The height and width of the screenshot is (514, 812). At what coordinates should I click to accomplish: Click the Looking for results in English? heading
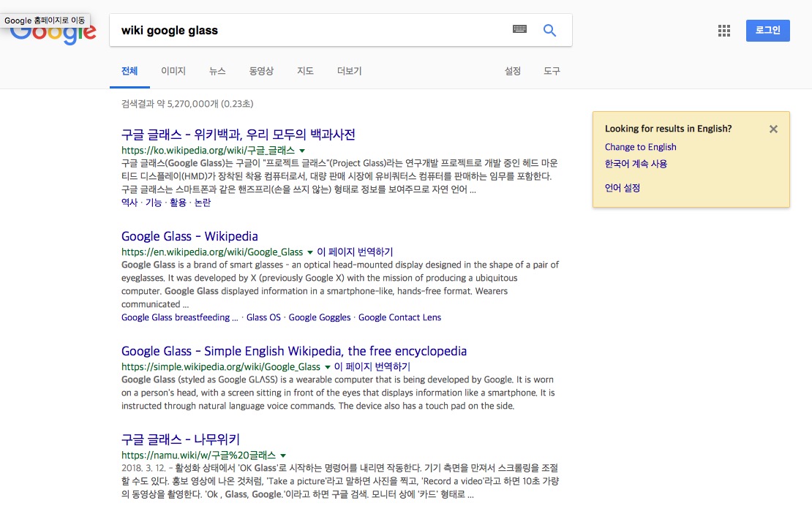coord(669,129)
